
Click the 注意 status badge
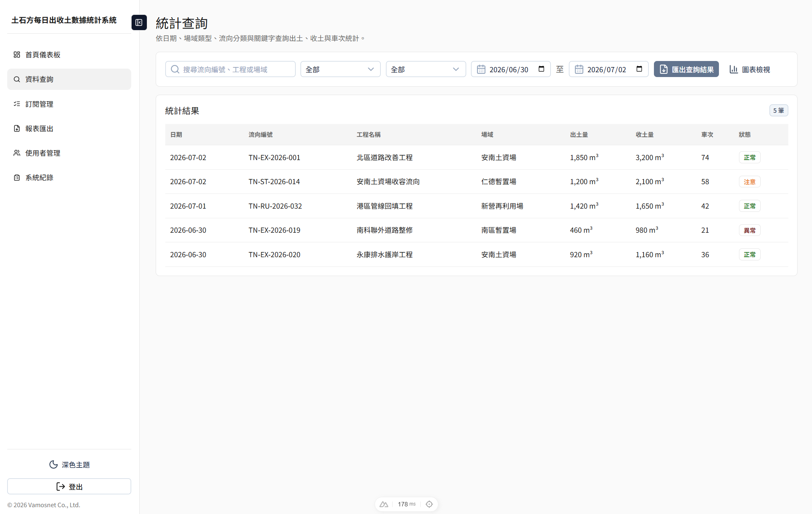(x=749, y=182)
